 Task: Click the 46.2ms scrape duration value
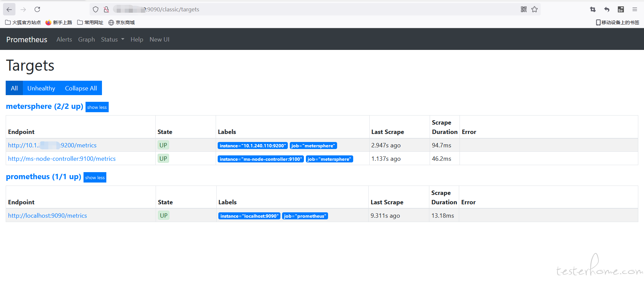[x=441, y=159]
